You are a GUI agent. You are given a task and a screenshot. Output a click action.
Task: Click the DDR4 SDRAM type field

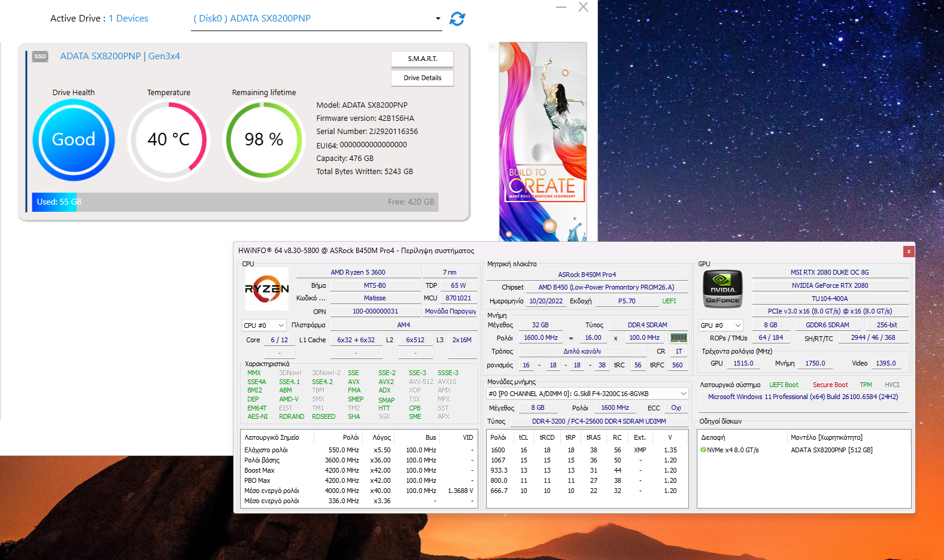coord(647,325)
